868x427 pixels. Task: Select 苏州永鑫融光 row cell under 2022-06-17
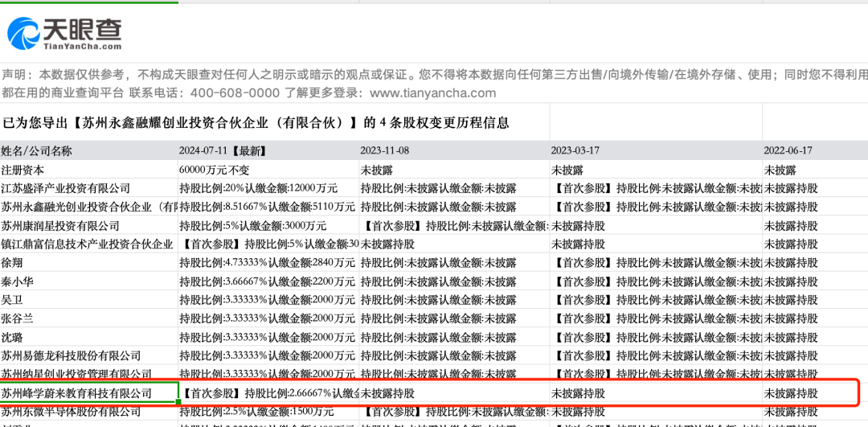[815, 207]
